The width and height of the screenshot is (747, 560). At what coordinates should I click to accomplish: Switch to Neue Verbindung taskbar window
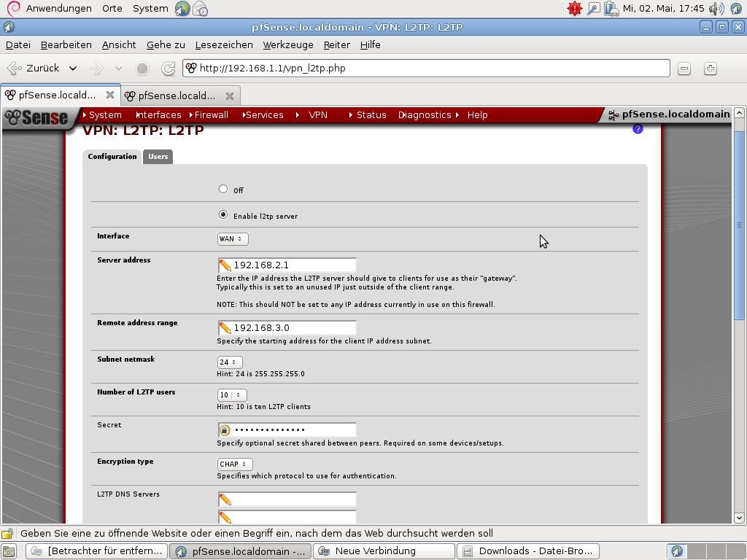(384, 551)
